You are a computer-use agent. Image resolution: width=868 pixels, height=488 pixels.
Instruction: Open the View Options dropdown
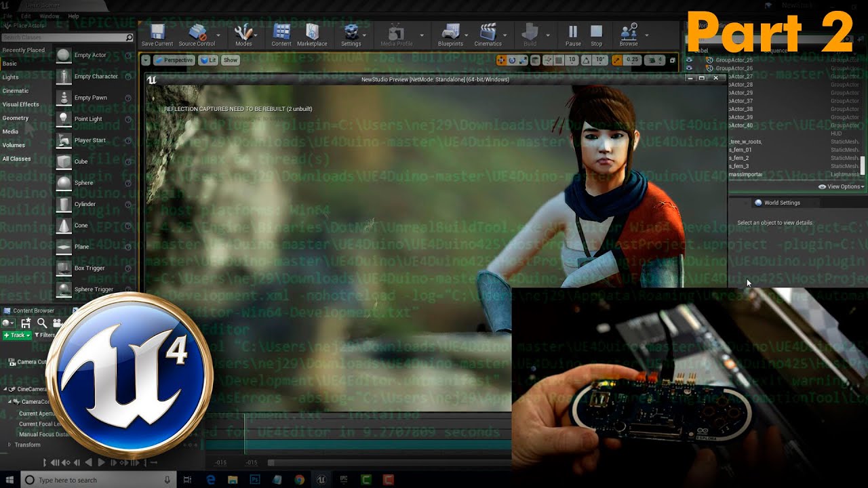(841, 186)
